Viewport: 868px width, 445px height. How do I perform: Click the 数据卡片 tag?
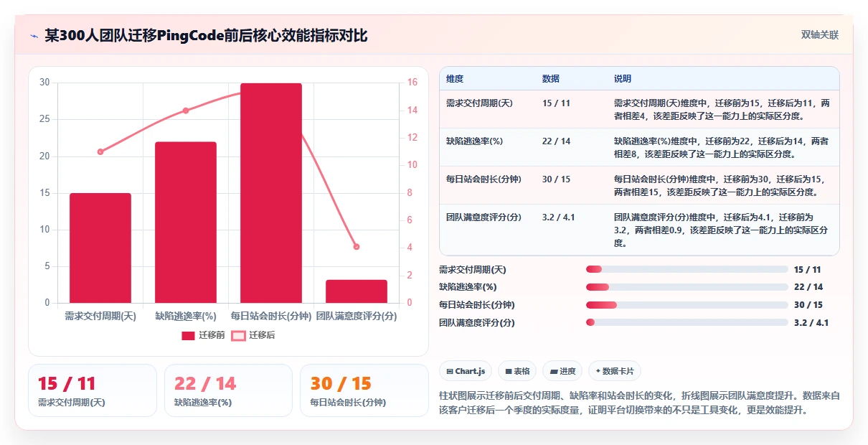click(615, 371)
